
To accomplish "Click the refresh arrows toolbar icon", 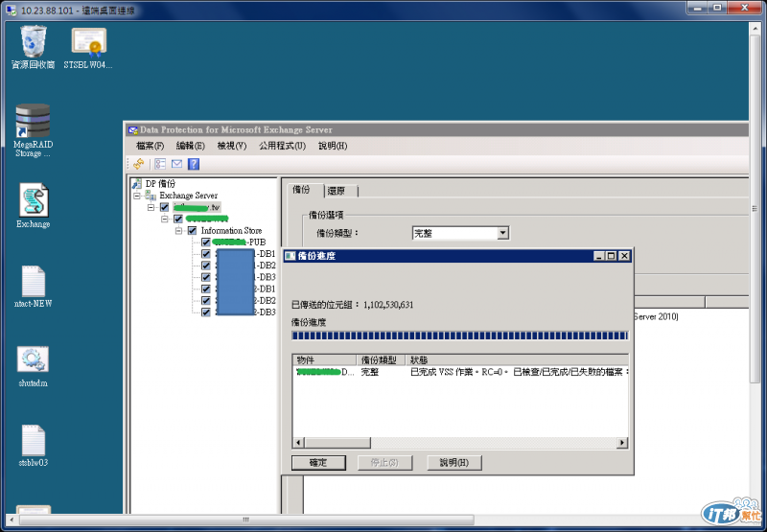I will [x=138, y=164].
